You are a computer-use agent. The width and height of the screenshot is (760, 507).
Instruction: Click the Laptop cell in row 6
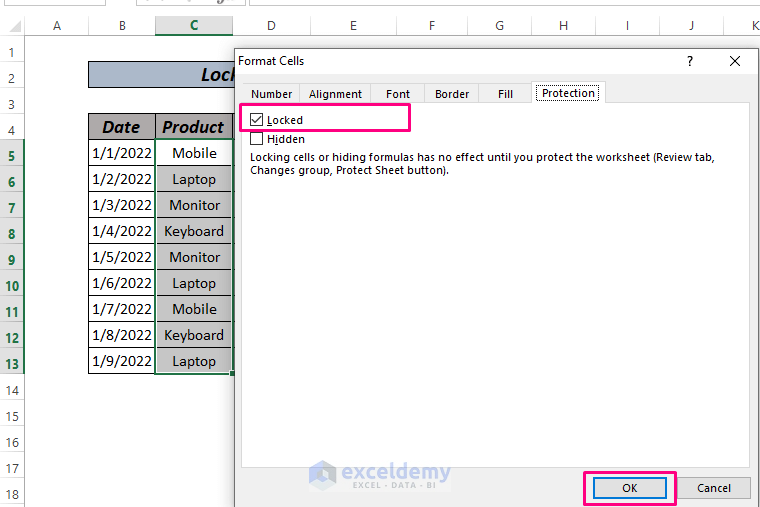pyautogui.click(x=194, y=179)
